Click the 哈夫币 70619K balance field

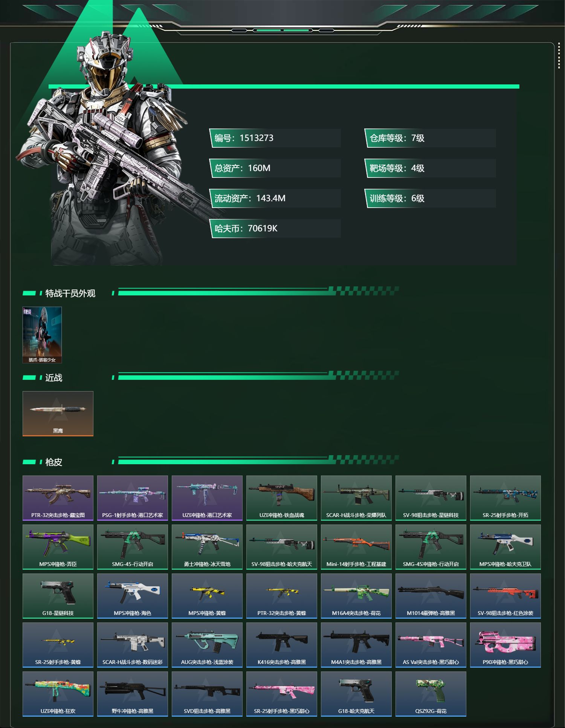(x=275, y=228)
